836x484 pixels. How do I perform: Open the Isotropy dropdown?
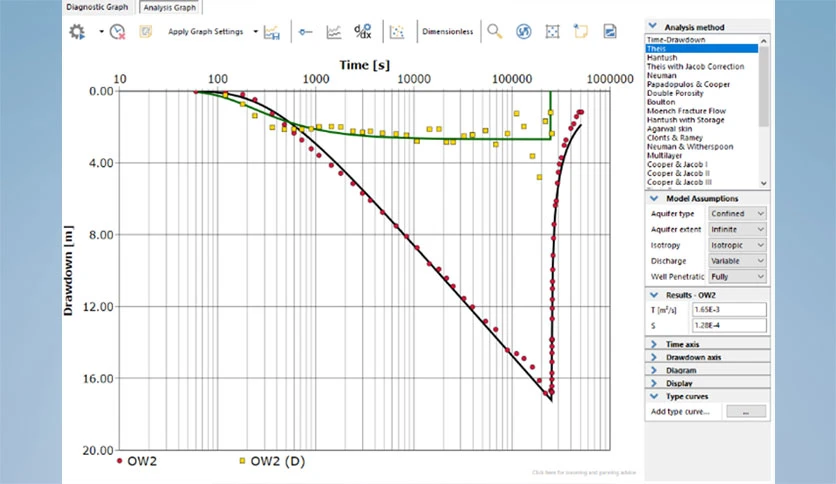click(x=737, y=245)
